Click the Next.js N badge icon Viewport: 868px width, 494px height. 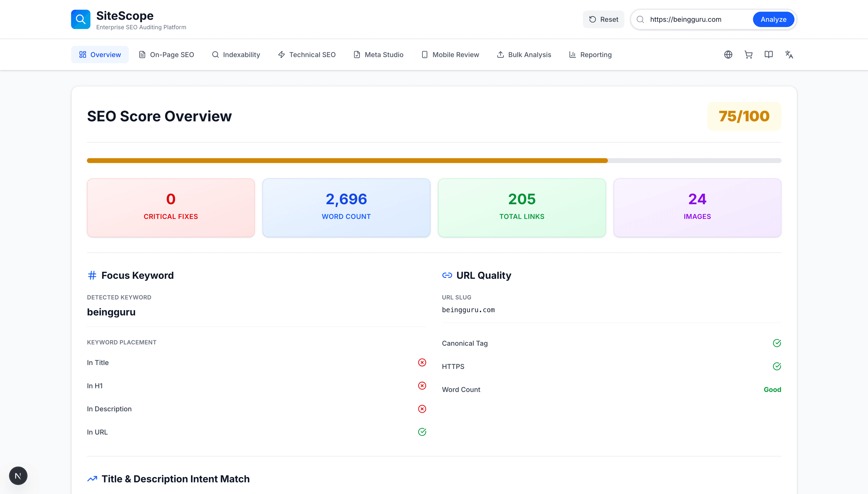(18, 476)
